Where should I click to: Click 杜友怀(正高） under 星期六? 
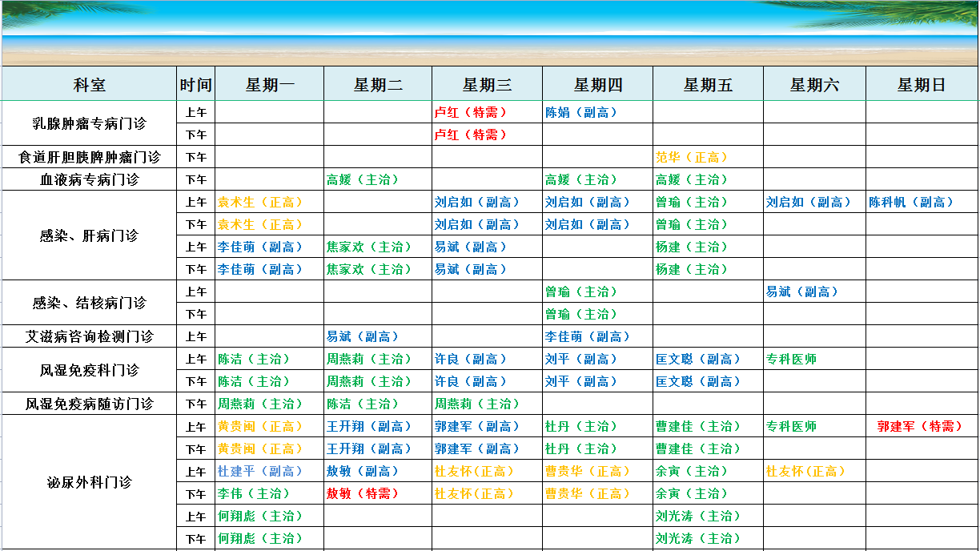point(805,471)
